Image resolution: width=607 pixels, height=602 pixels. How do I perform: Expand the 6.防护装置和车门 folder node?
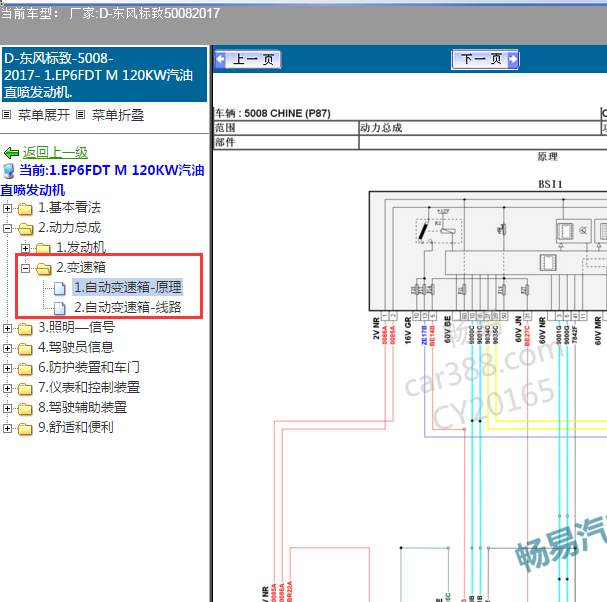pyautogui.click(x=7, y=368)
